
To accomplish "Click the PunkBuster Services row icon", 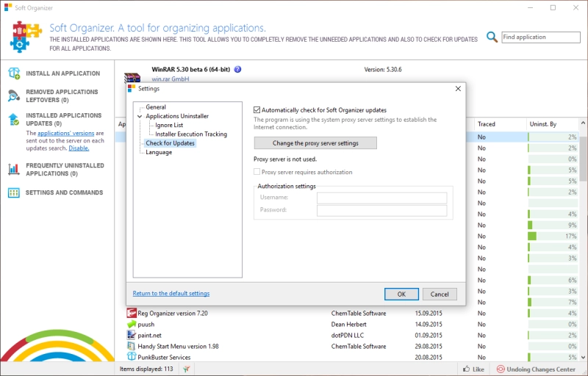I will pyautogui.click(x=132, y=357).
